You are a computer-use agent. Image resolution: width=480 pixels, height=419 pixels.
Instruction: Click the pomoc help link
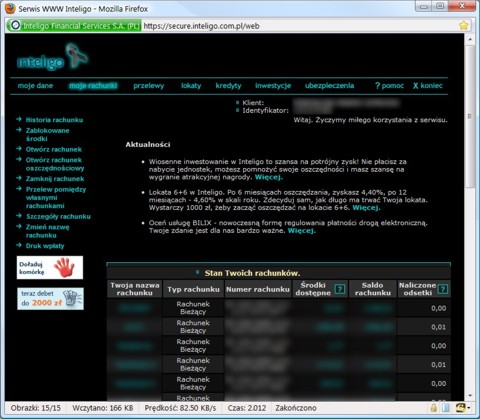tap(389, 86)
